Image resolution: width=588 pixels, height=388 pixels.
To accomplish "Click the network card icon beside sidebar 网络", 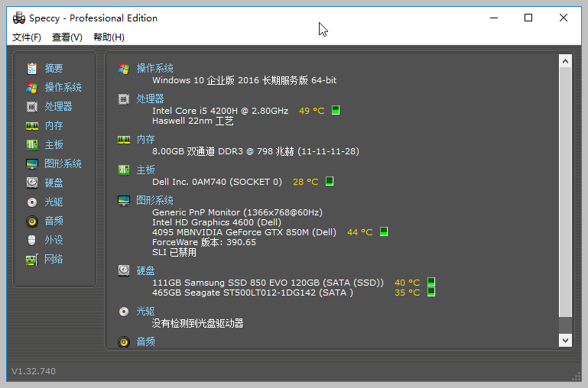I will pos(32,260).
